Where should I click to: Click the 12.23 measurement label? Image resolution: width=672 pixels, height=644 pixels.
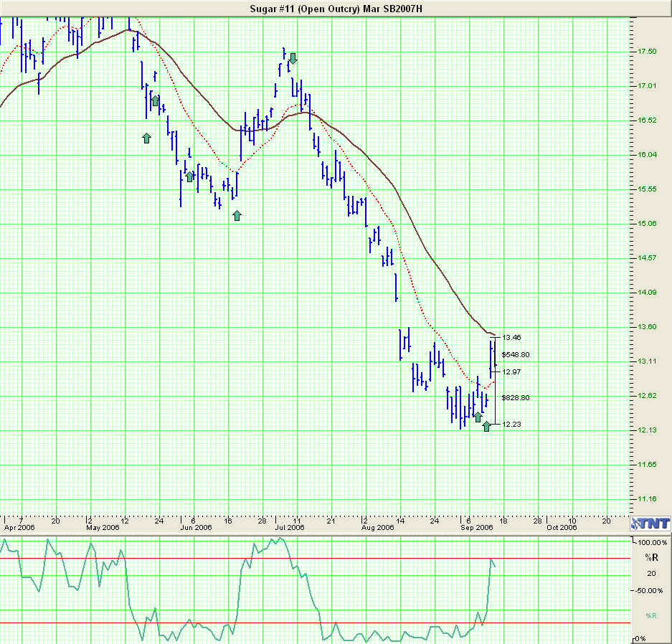[x=511, y=424]
